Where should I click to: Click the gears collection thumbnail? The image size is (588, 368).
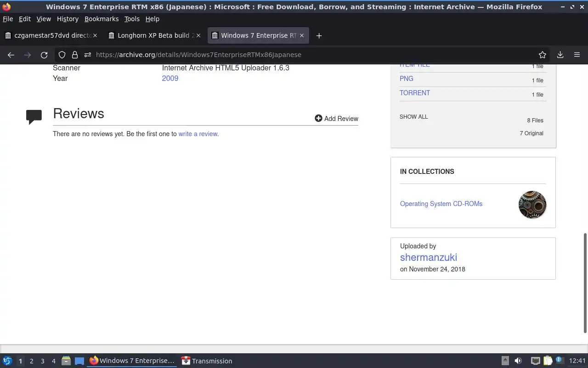(x=532, y=205)
